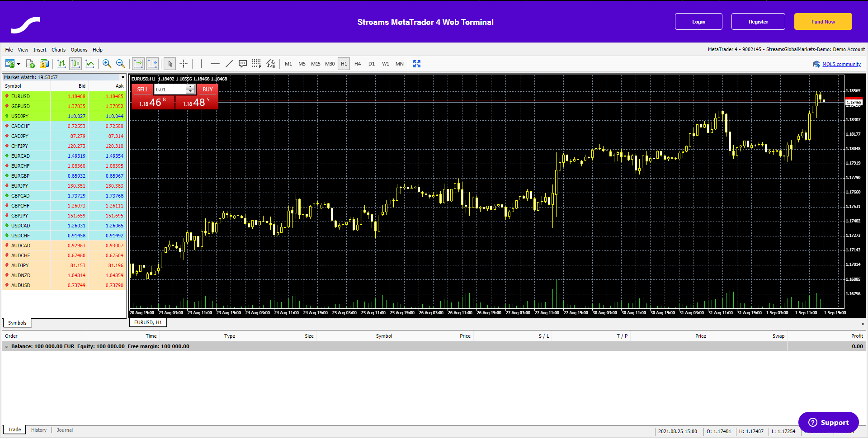
Task: Toggle auto scroll chart to end
Action: click(x=138, y=64)
